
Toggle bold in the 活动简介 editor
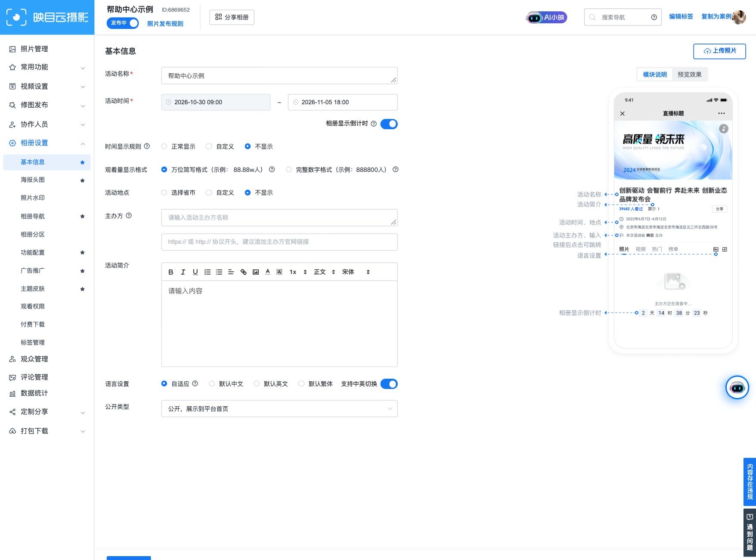click(x=171, y=272)
